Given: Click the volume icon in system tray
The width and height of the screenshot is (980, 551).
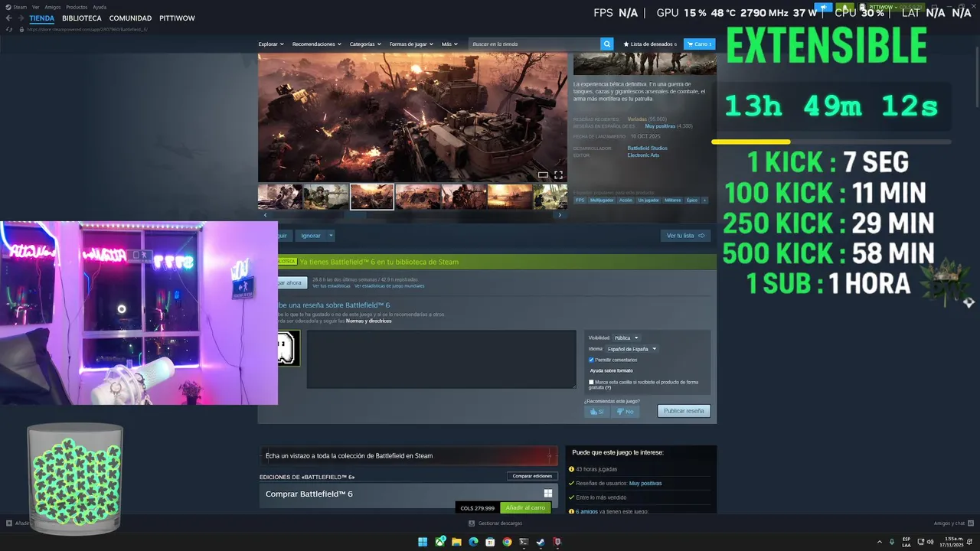Looking at the screenshot, I should tap(929, 542).
